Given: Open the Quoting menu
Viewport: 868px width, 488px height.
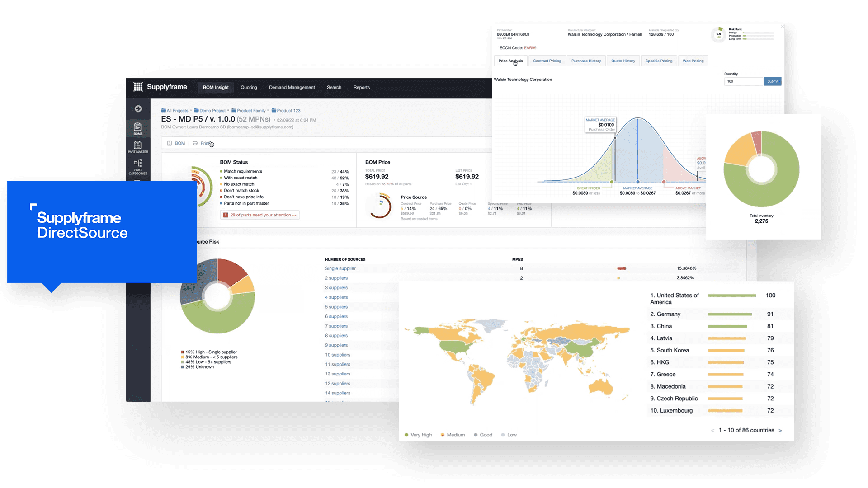Looking at the screenshot, I should click(x=249, y=88).
